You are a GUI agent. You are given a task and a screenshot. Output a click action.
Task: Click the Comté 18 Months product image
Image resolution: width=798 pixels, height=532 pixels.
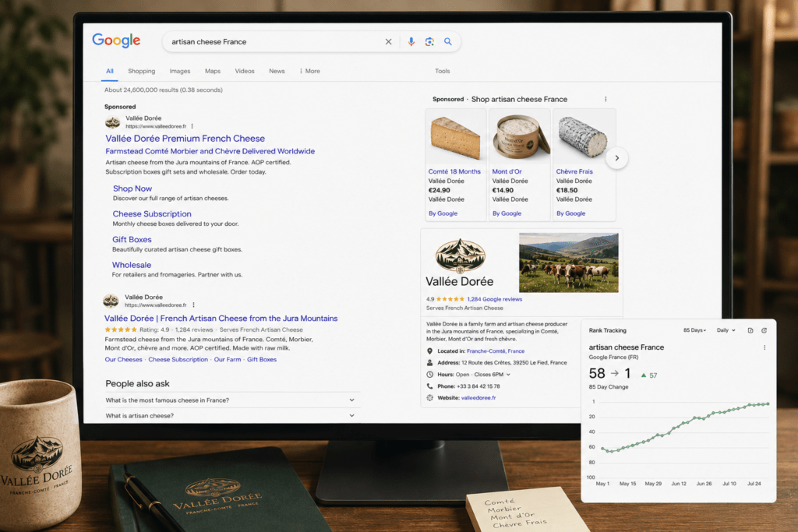[455, 138]
